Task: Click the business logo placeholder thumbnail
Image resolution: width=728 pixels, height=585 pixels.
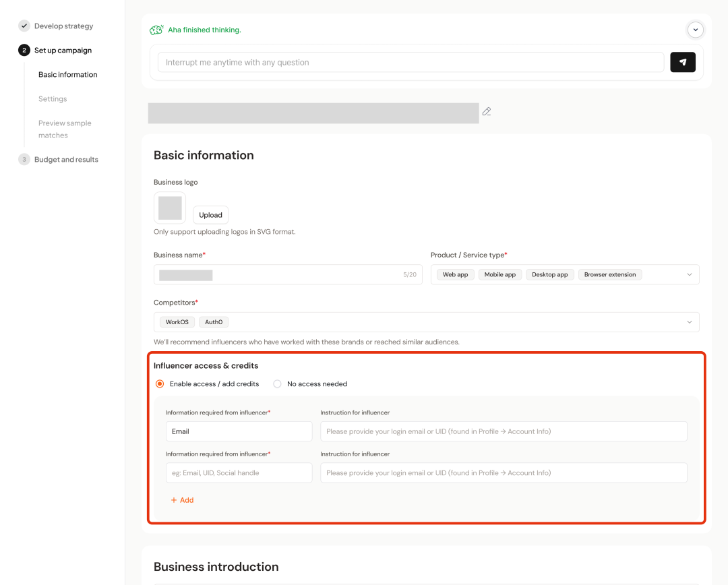Action: (x=170, y=208)
